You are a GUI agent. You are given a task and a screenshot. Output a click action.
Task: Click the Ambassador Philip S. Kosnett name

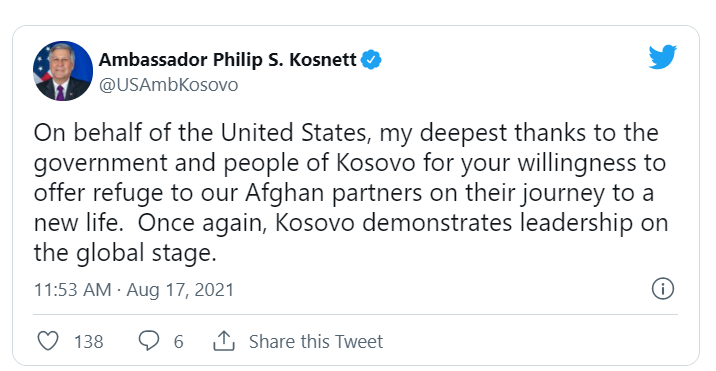(x=227, y=60)
